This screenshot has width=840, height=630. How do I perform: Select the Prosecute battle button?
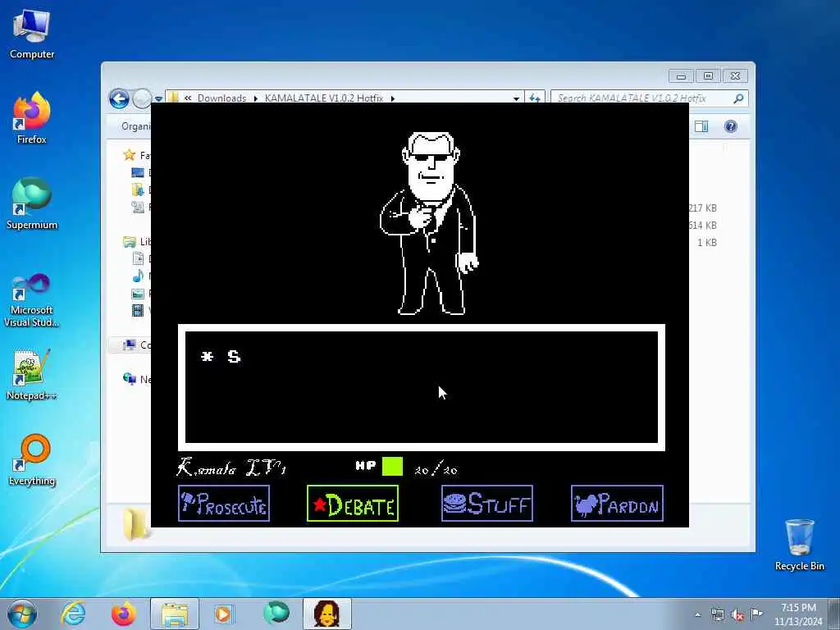pyautogui.click(x=224, y=503)
